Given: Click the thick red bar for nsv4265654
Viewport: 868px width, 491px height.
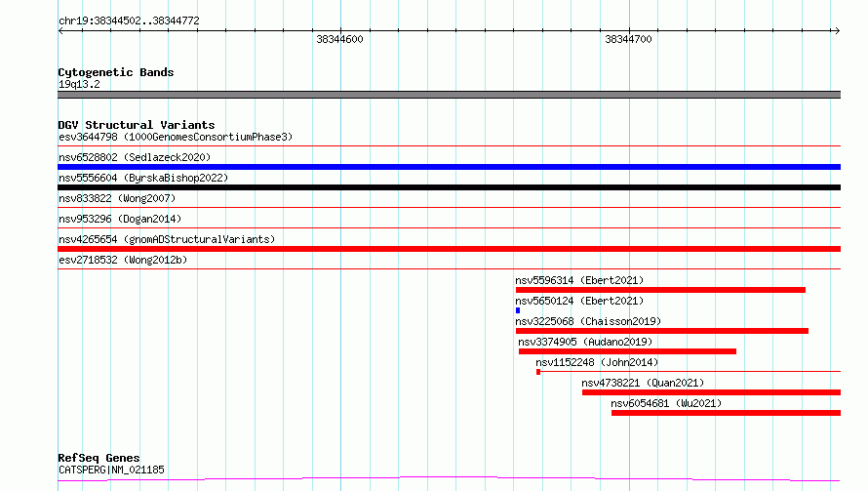Looking at the screenshot, I should 449,249.
